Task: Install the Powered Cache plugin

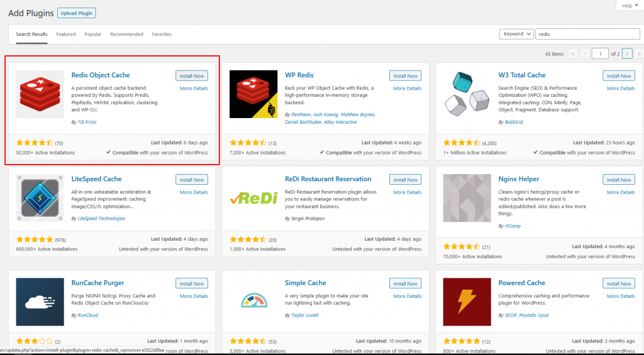Action: point(619,283)
